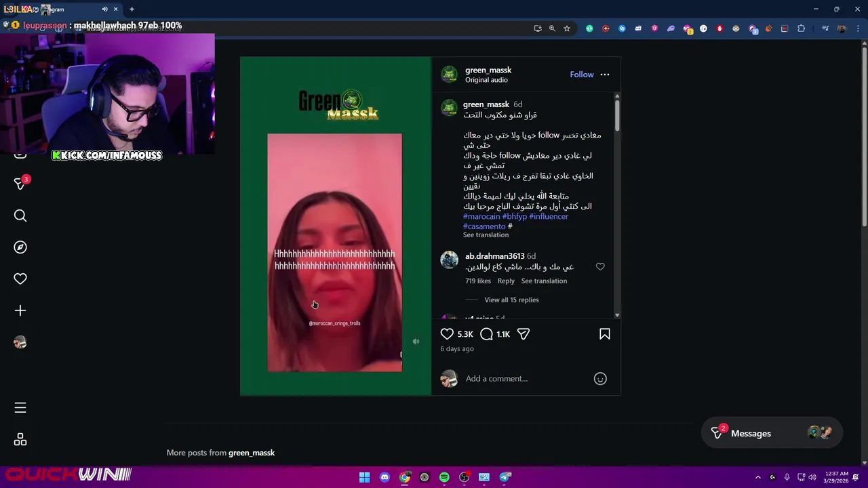868x488 pixels.
Task: Open the #influencer hashtag
Action: click(549, 216)
